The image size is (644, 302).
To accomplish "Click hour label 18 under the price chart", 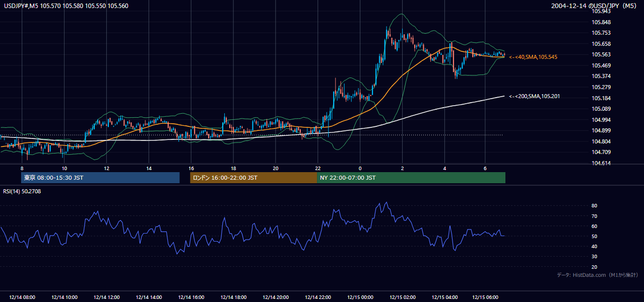I will click(x=233, y=168).
